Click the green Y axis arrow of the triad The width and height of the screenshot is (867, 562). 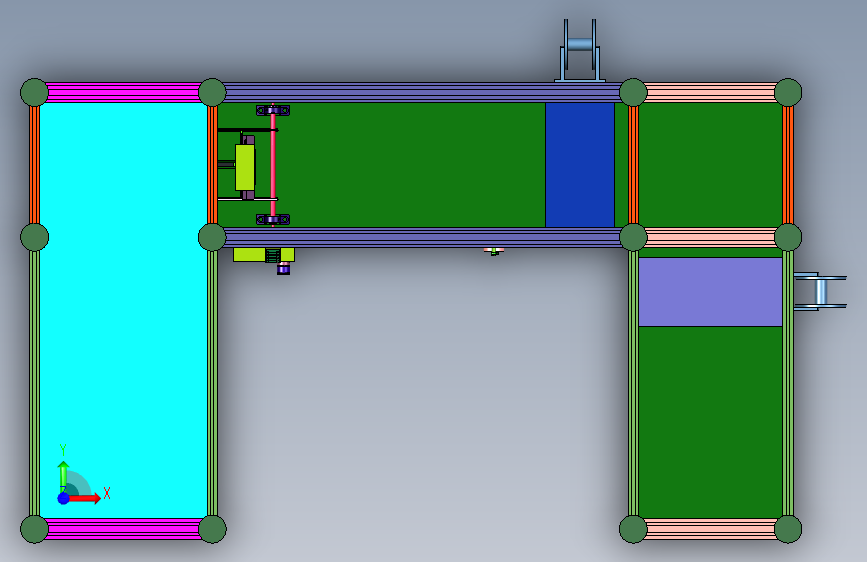(63, 476)
